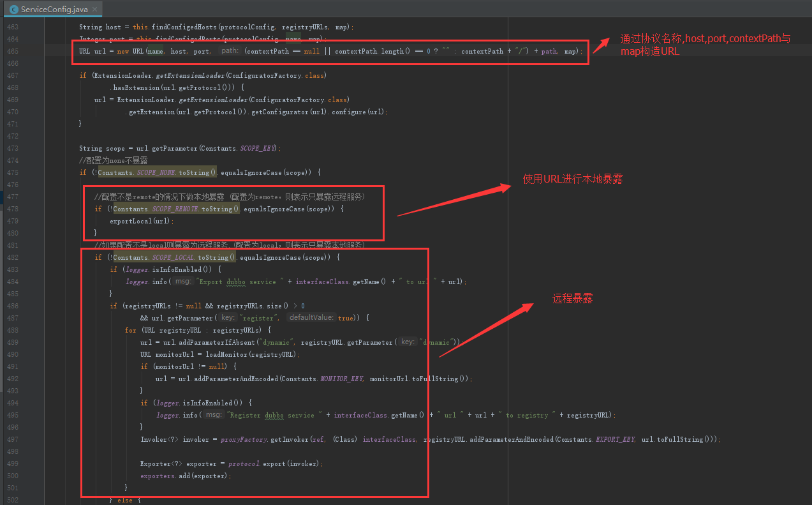Click the exporters.add(exporter) statement
This screenshot has width=812, height=505.
(x=185, y=476)
